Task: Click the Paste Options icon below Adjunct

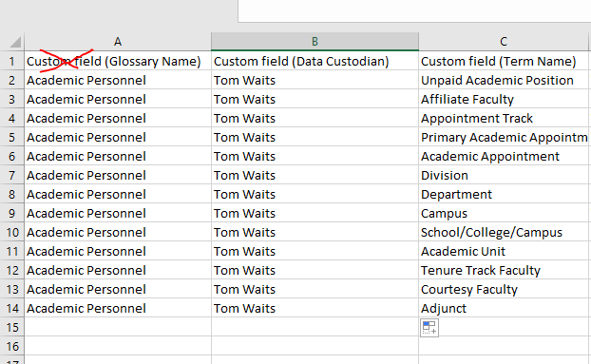Action: click(x=429, y=328)
